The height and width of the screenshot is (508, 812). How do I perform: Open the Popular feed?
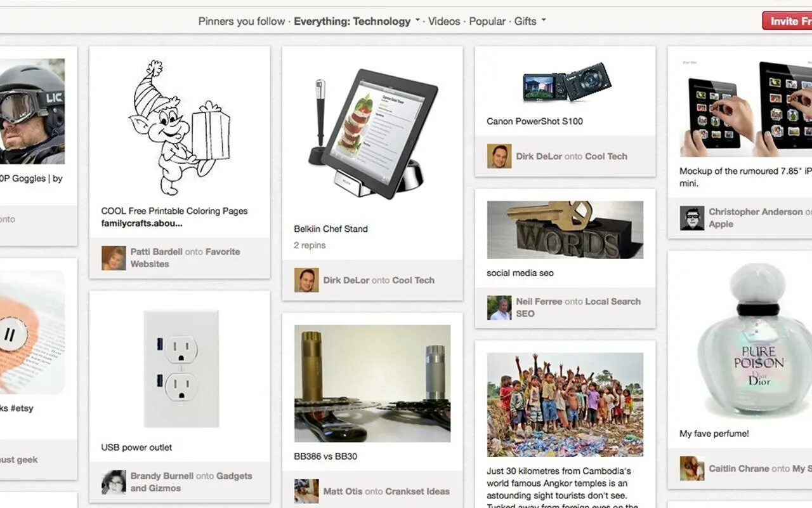[x=487, y=21]
